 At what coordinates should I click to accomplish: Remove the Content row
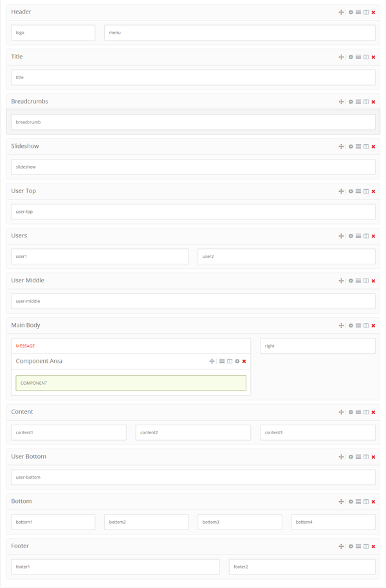(x=373, y=412)
